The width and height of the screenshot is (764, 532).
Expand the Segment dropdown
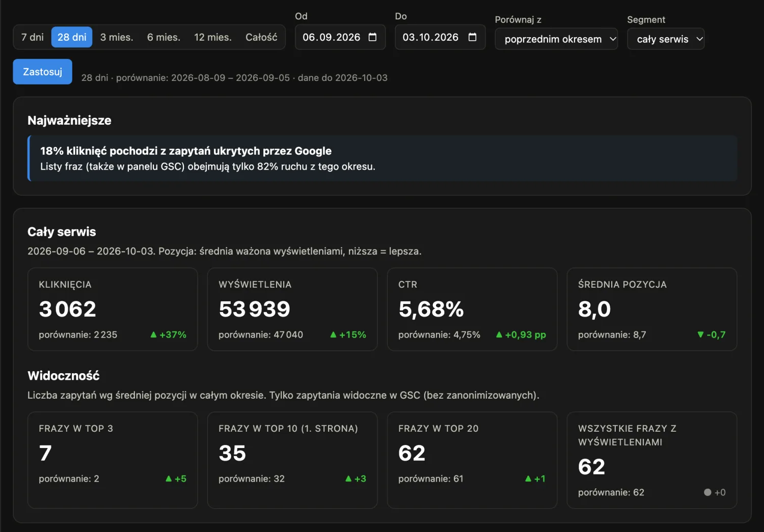pos(666,39)
